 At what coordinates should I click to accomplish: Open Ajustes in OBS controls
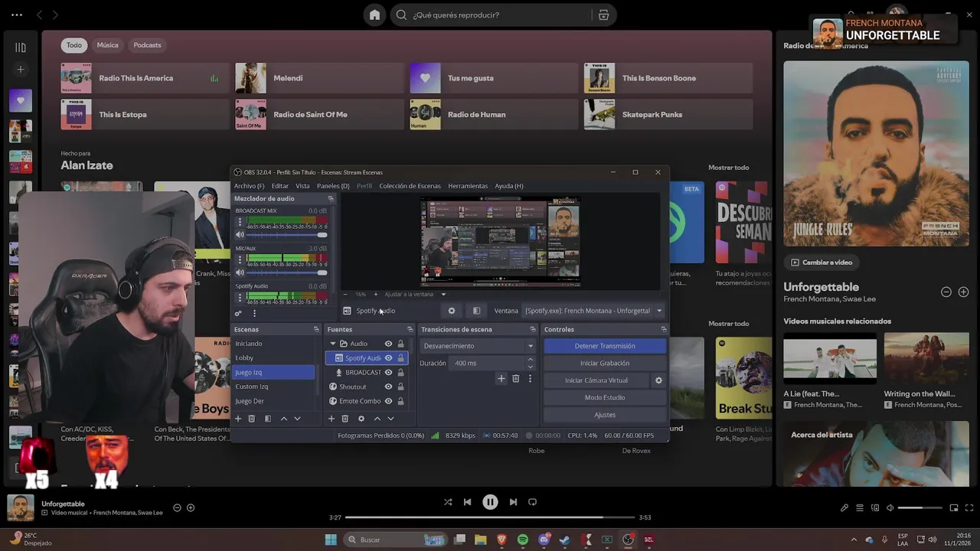click(x=605, y=415)
